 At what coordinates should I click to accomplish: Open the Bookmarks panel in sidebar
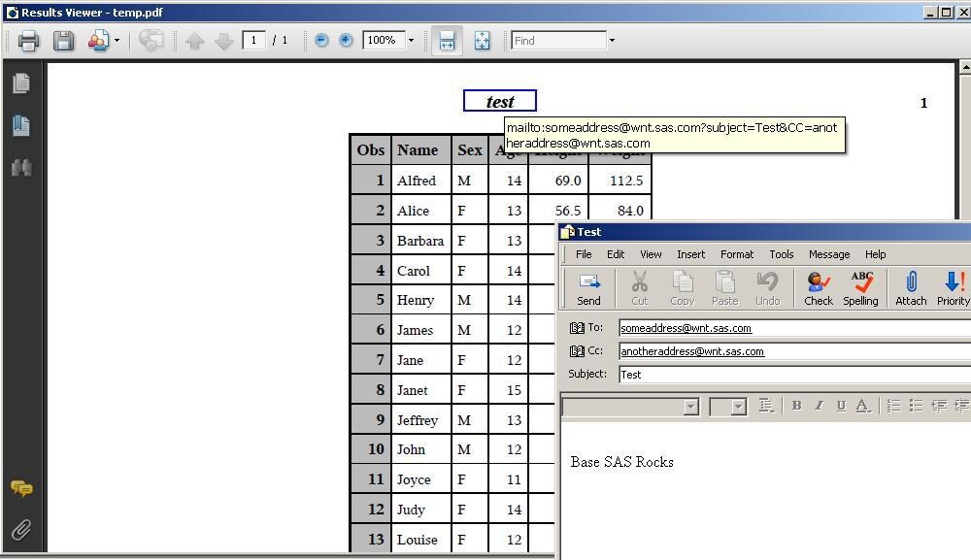[20, 125]
